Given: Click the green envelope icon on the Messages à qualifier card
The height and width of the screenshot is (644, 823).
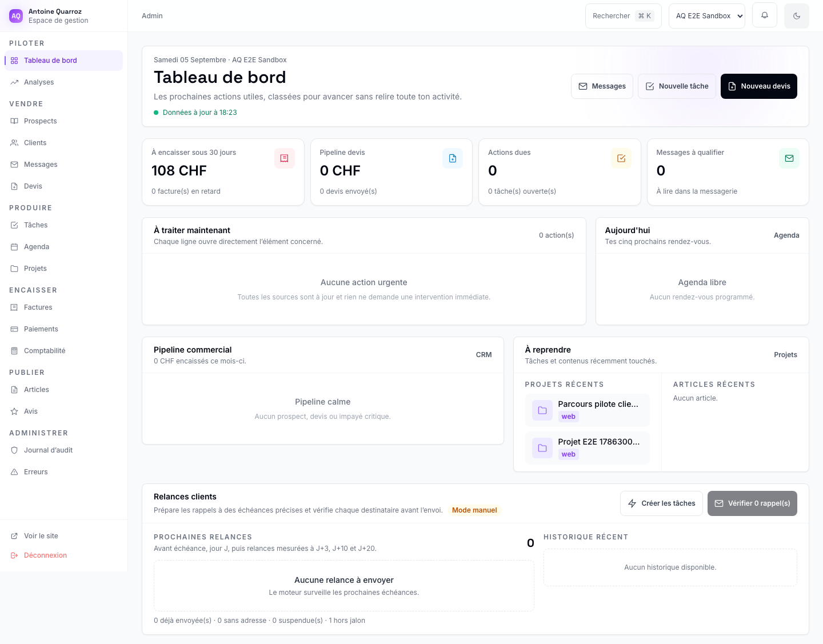Looking at the screenshot, I should click(x=789, y=158).
